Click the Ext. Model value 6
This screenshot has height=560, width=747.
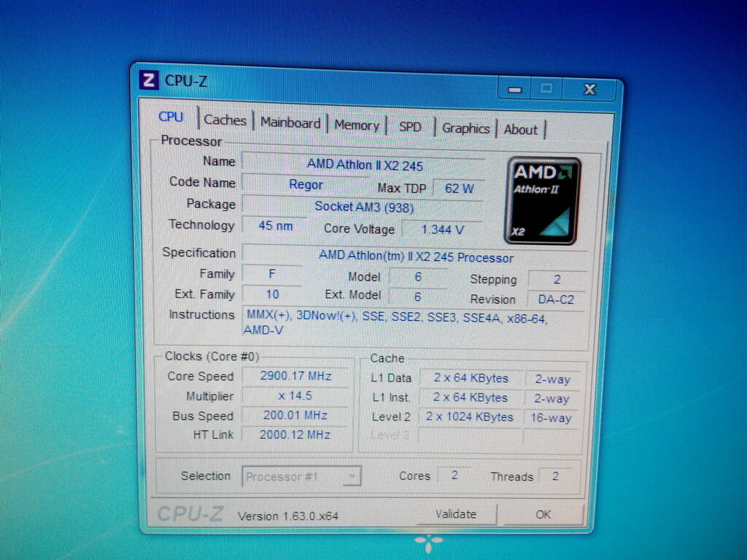click(x=417, y=297)
